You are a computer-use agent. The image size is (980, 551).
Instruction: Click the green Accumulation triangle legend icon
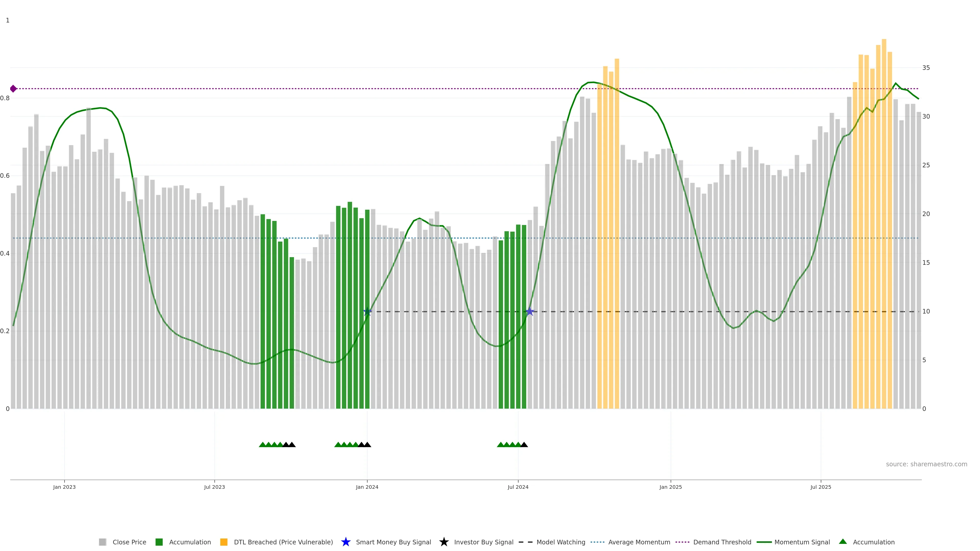pyautogui.click(x=843, y=542)
